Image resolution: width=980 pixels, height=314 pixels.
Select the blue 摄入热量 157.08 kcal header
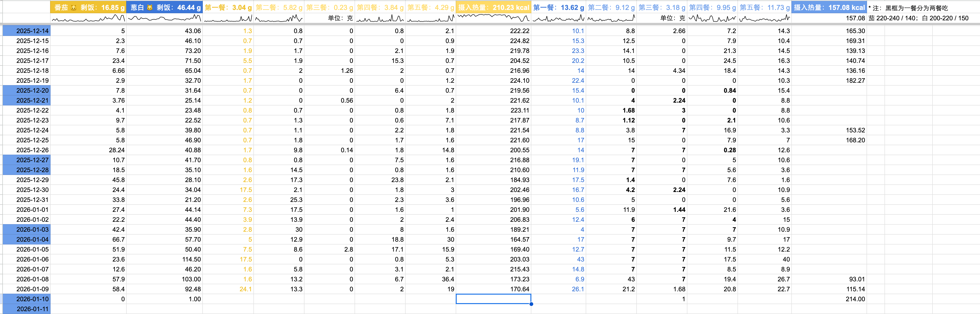tap(829, 7)
